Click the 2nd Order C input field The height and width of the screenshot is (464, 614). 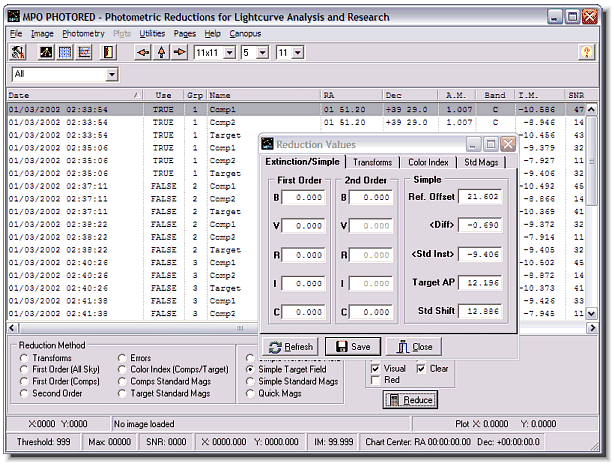[x=371, y=312]
